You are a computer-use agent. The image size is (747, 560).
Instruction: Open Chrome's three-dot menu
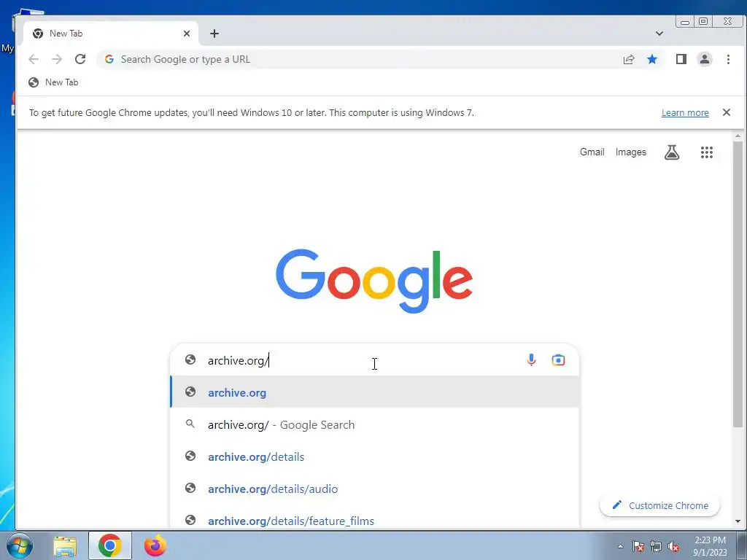point(728,59)
